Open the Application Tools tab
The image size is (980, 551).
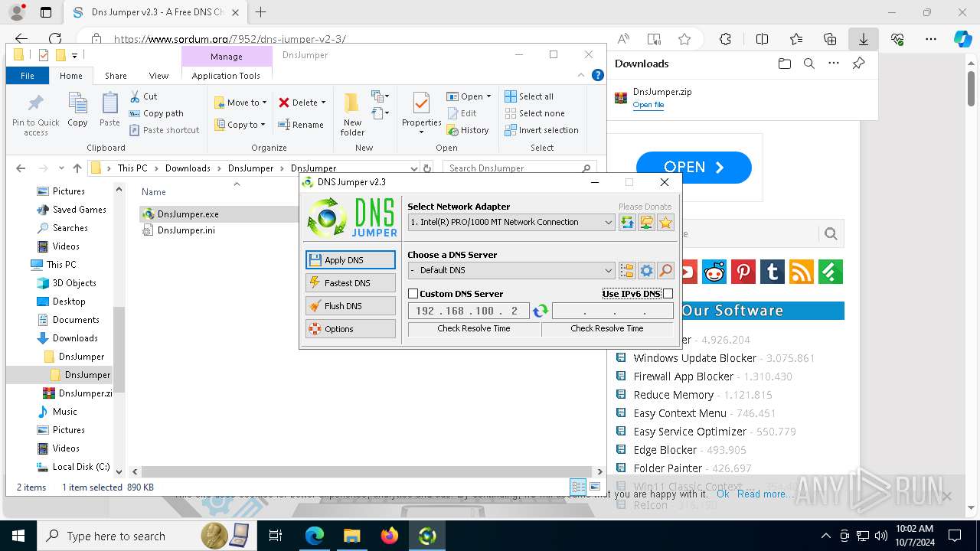click(x=226, y=76)
